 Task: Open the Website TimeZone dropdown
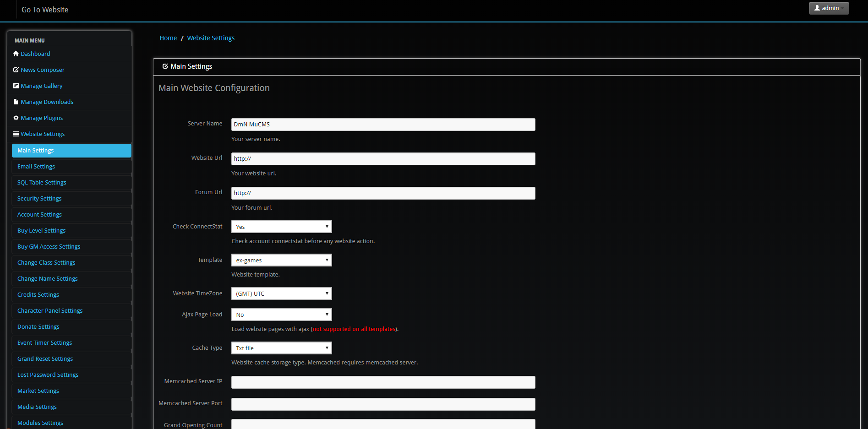point(281,293)
